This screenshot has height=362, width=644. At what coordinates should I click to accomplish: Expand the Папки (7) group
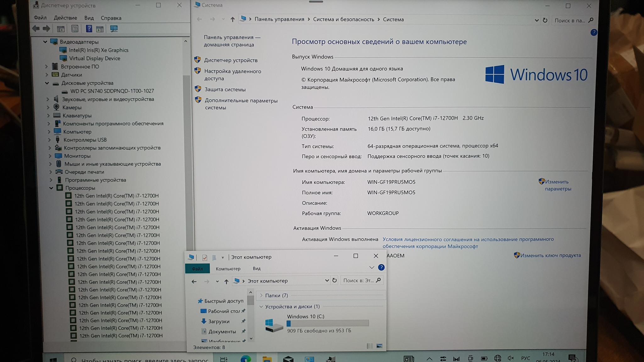coord(261,295)
